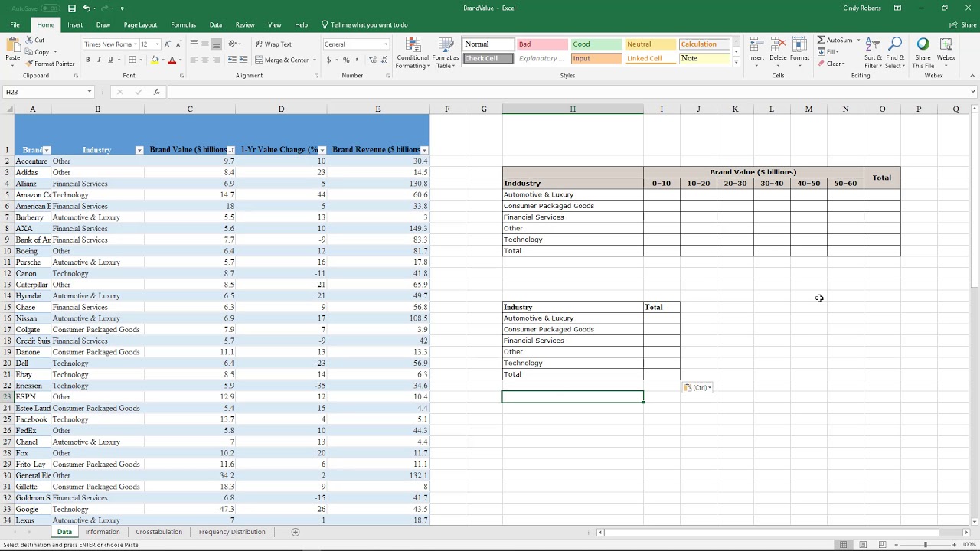Open the Fill Color yellow bucket
This screenshot has height=551, width=980.
[155, 60]
